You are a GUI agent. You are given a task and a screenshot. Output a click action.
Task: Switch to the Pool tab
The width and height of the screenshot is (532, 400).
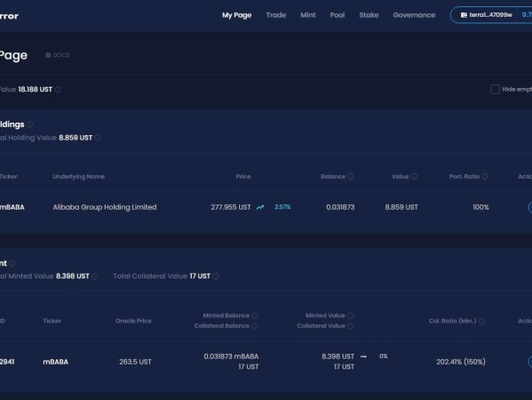coord(337,15)
